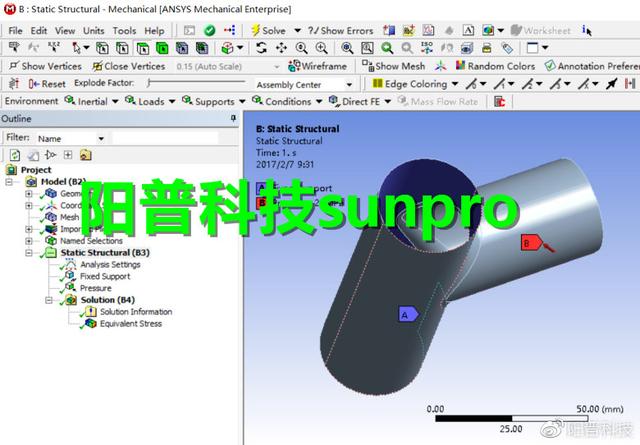Screen dimensions: 640x445
Task: Click the Explode Factor slider handle
Action: coord(150,83)
